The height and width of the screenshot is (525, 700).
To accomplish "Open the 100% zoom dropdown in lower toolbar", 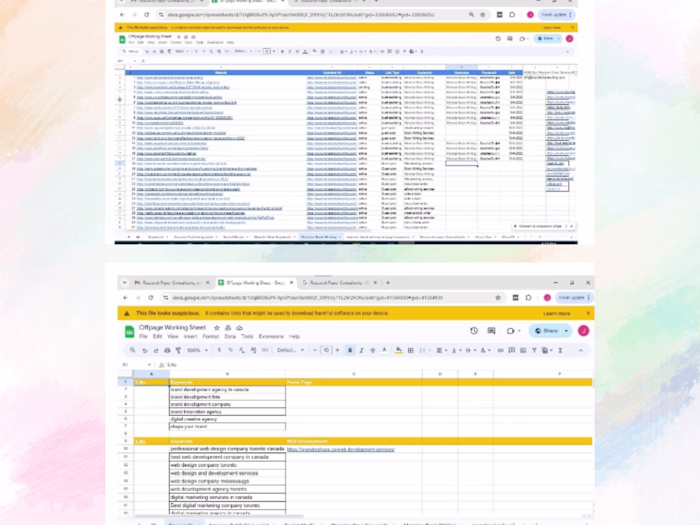I will point(197,350).
